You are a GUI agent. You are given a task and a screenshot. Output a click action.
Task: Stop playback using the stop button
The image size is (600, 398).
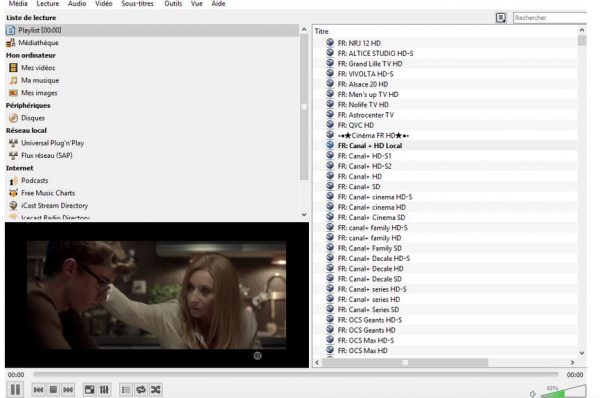pyautogui.click(x=53, y=390)
